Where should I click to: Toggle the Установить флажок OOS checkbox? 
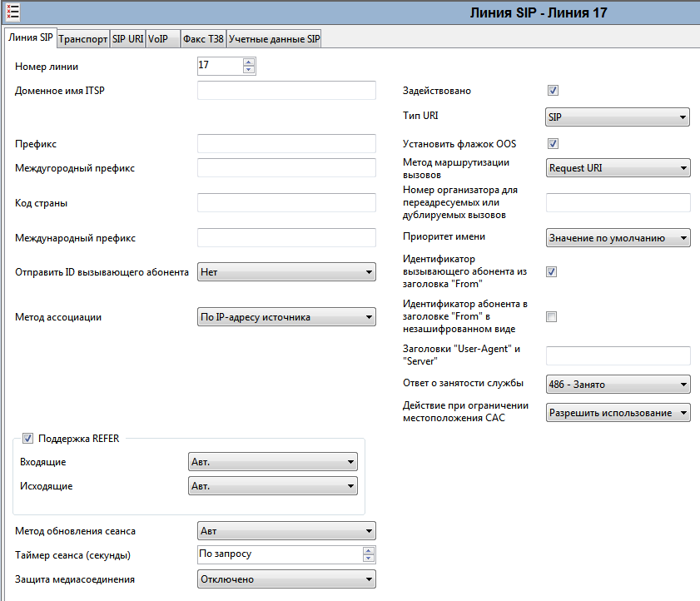coord(554,144)
